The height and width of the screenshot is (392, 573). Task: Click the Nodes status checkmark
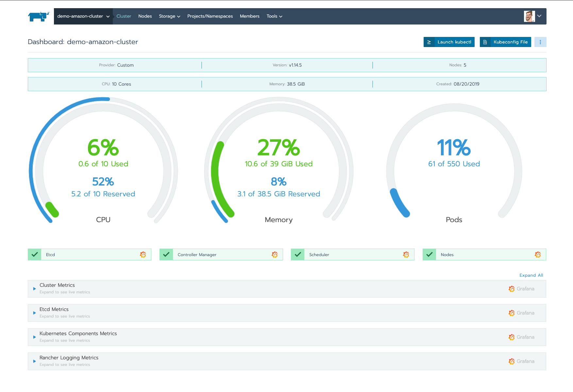tap(429, 254)
